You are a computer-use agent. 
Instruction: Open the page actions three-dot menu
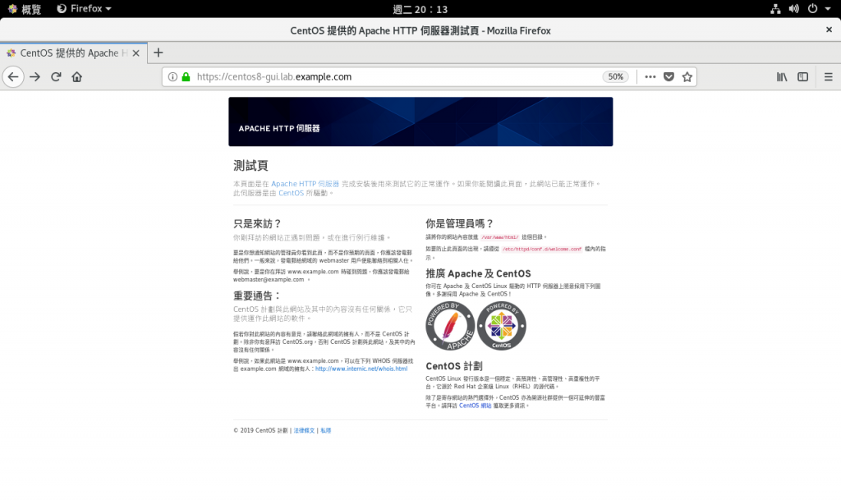tap(650, 76)
